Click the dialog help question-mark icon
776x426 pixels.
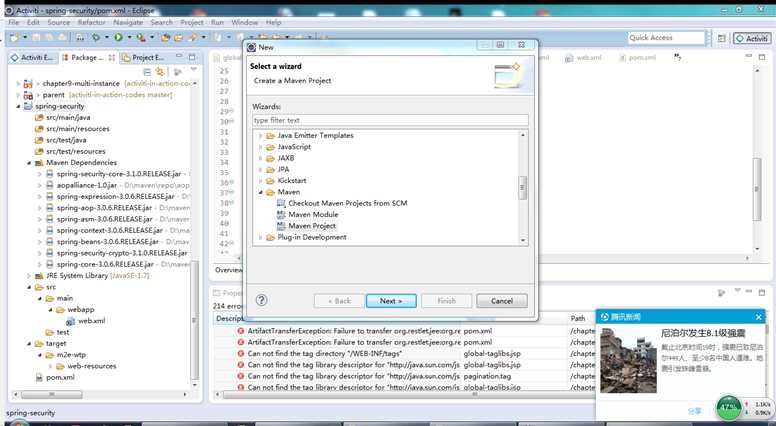[x=261, y=300]
